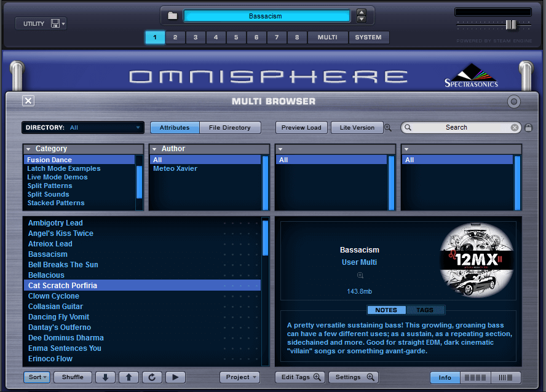Image resolution: width=546 pixels, height=392 pixels.
Task: Click the 12MX multi artwork thumbnail
Action: 477,260
